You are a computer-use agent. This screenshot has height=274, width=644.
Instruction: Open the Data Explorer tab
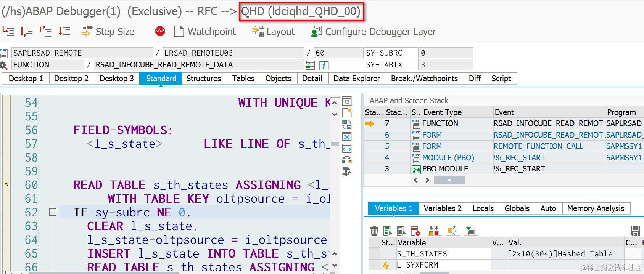(357, 79)
